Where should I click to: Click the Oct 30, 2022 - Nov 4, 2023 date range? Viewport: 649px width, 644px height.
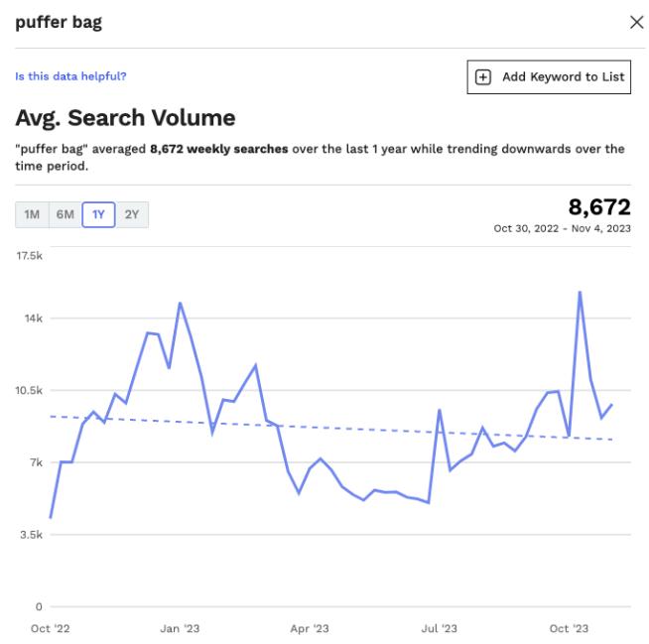[x=562, y=228]
